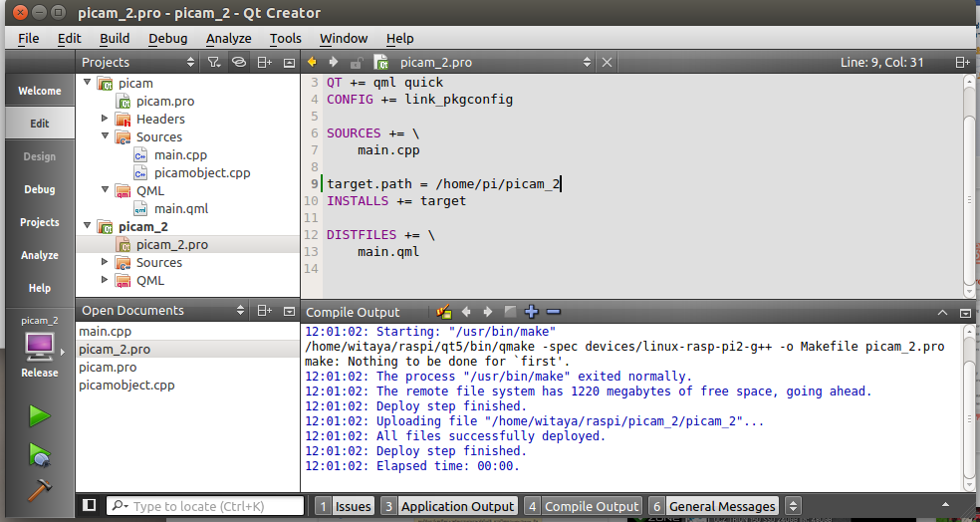
Task: Cancel build with the stop icon
Action: pos(510,312)
